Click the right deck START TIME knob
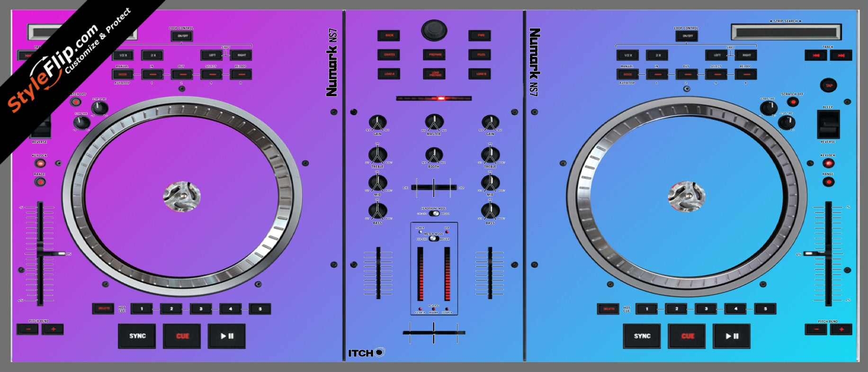The height and width of the screenshot is (372, 868). 768,109
